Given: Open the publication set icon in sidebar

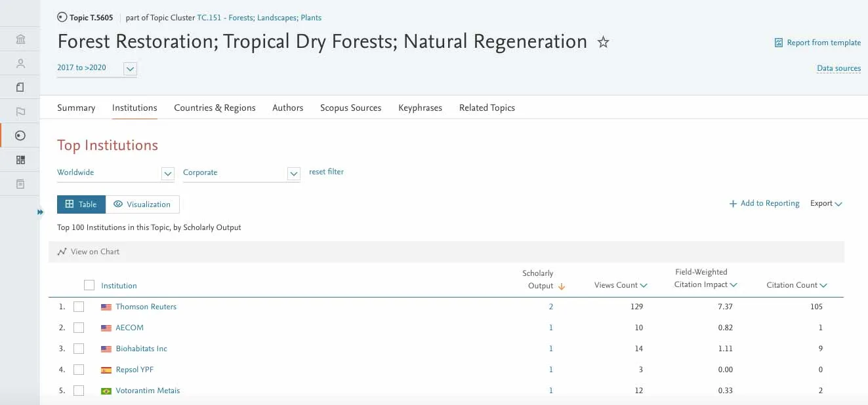Looking at the screenshot, I should [20, 87].
